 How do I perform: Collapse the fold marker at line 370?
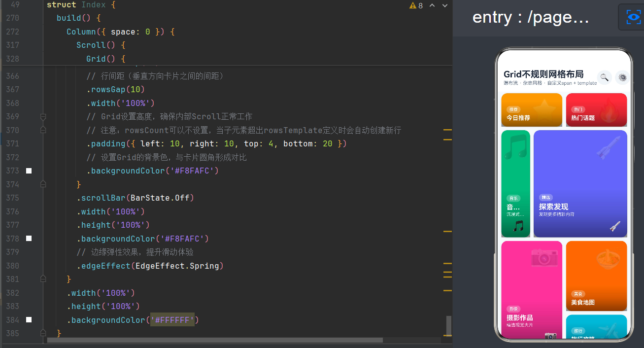click(43, 130)
